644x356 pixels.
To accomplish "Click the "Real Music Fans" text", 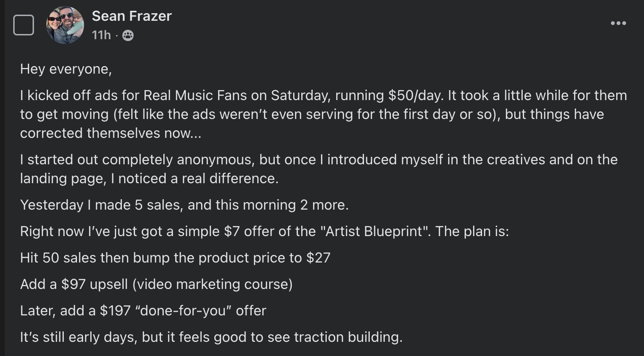I will click(x=195, y=95).
